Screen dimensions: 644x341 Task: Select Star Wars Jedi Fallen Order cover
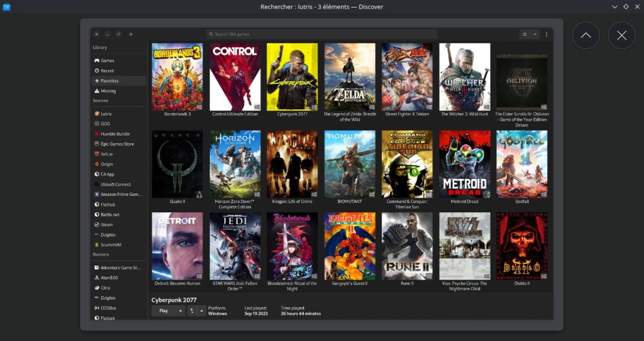click(235, 246)
